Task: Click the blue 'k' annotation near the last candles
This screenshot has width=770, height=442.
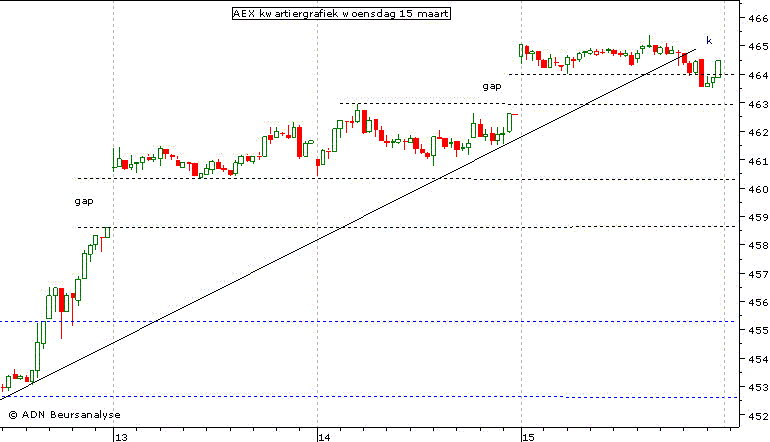Action: pyautogui.click(x=709, y=41)
